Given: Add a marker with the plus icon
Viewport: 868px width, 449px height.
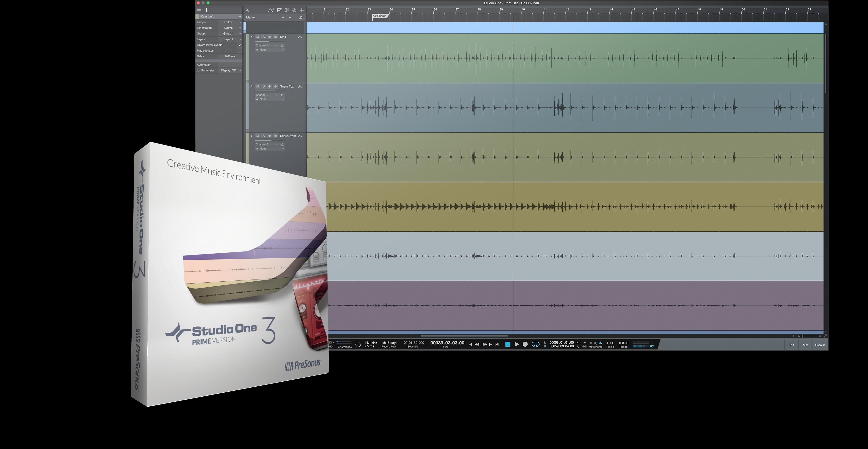Looking at the screenshot, I should [283, 18].
